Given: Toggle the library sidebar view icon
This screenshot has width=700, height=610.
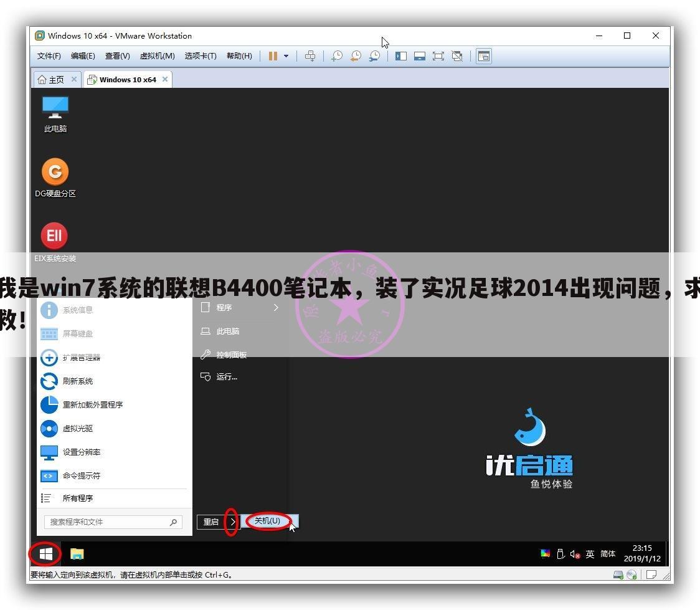Looking at the screenshot, I should pos(401,56).
